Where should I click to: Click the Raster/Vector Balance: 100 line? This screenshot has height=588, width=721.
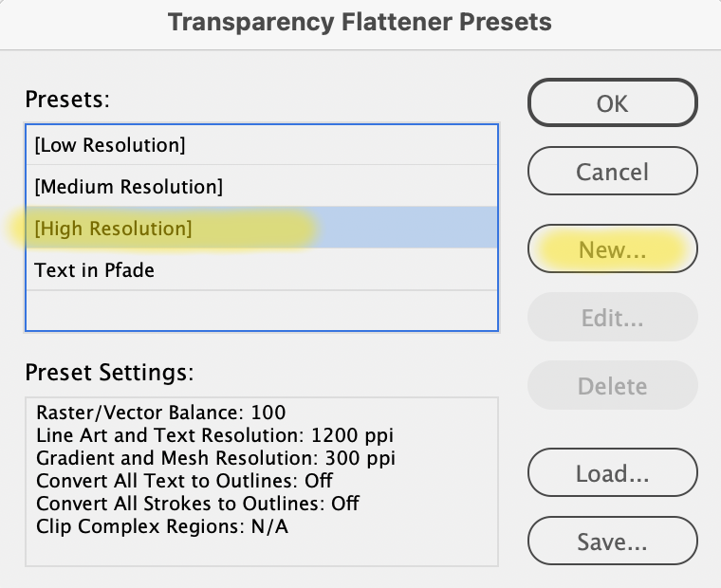[x=161, y=413]
